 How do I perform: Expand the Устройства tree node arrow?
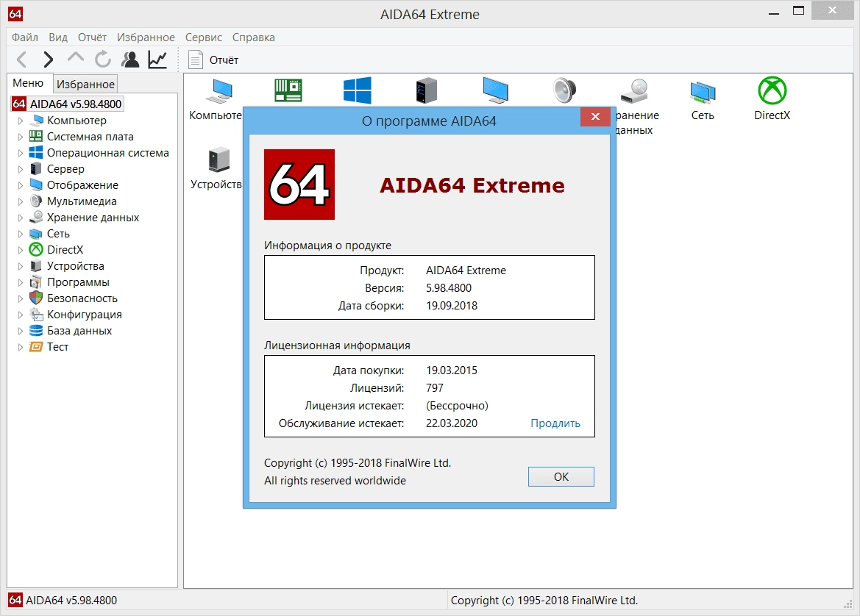(x=21, y=266)
